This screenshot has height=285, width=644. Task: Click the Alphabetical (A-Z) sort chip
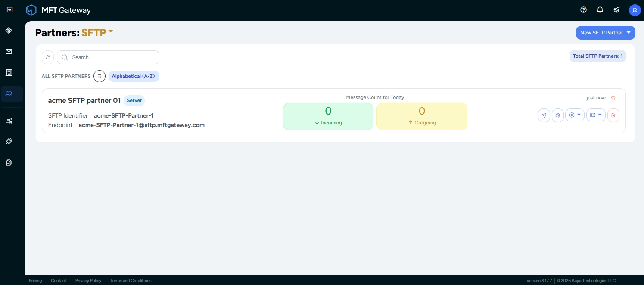134,76
